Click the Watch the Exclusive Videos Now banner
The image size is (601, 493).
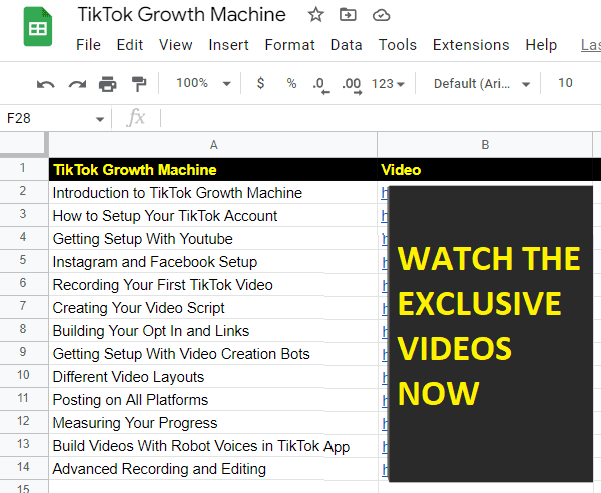[x=491, y=334]
